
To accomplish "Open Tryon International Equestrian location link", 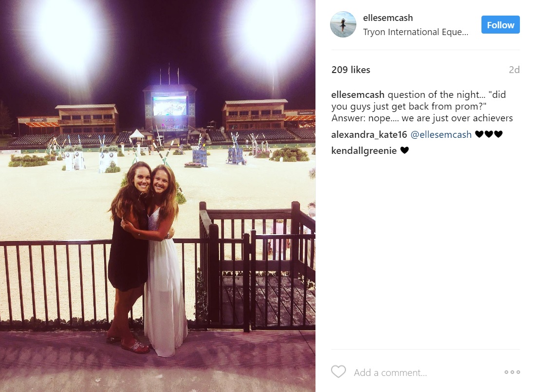I will click(416, 32).
